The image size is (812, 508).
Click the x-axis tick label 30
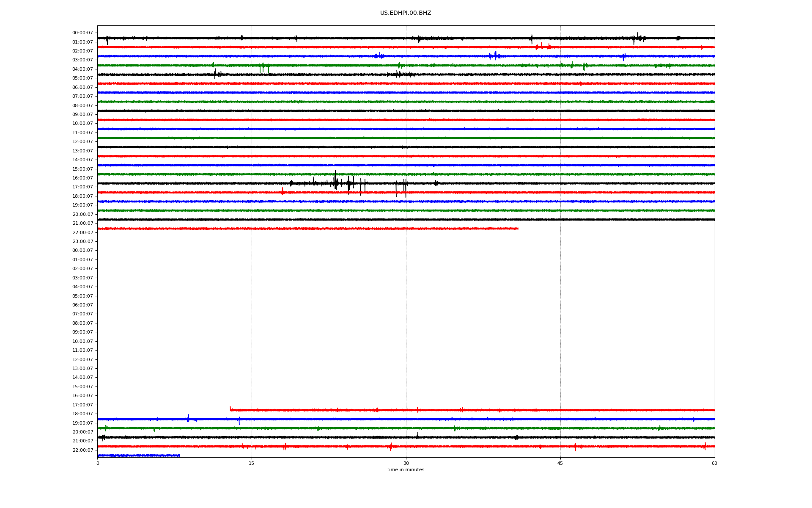click(406, 463)
